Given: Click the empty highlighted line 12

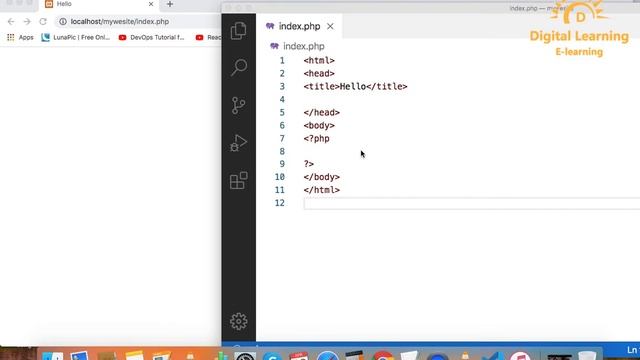Looking at the screenshot, I should point(471,203).
